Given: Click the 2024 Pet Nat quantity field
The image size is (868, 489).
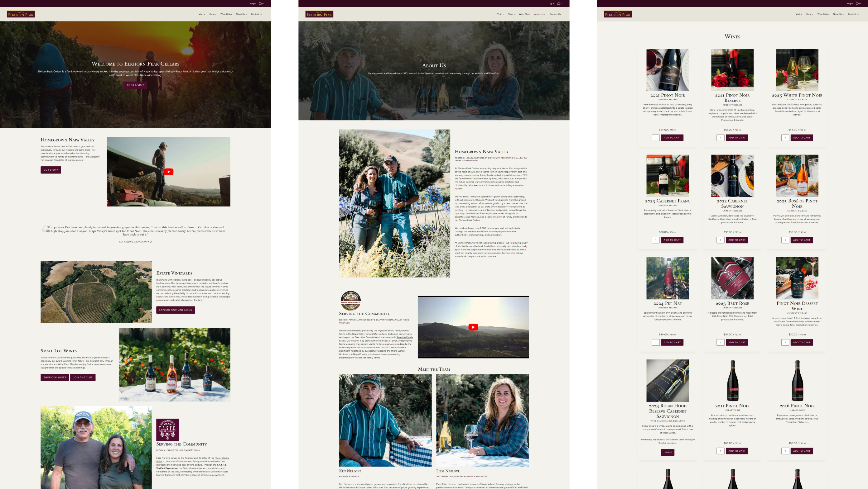Looking at the screenshot, I should point(656,342).
